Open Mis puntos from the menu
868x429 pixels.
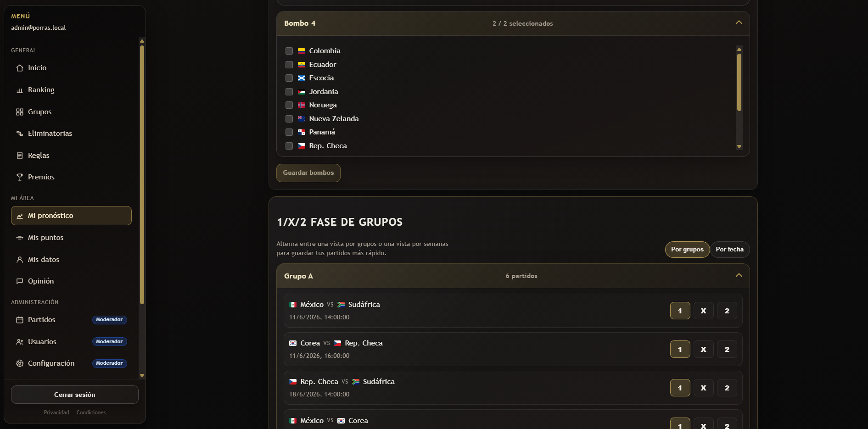[x=45, y=238]
